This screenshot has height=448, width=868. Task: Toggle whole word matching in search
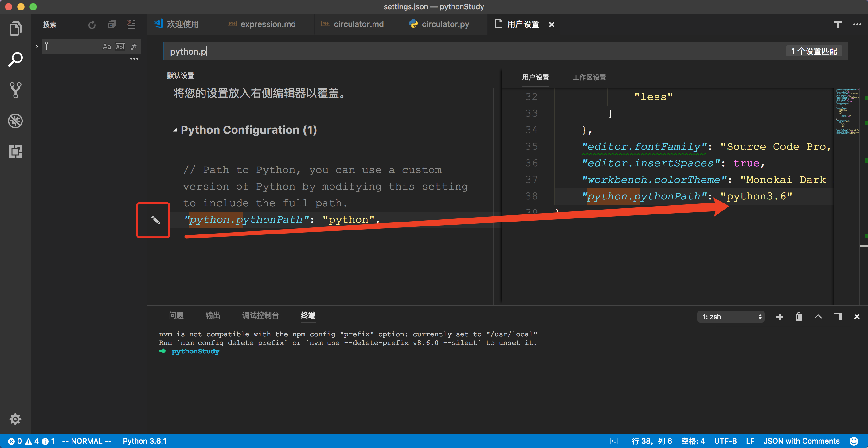120,46
